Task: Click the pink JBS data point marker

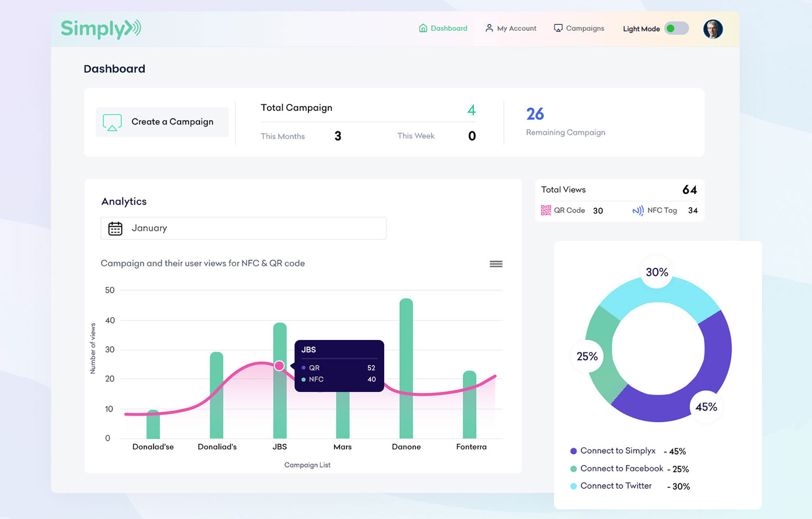Action: [279, 365]
